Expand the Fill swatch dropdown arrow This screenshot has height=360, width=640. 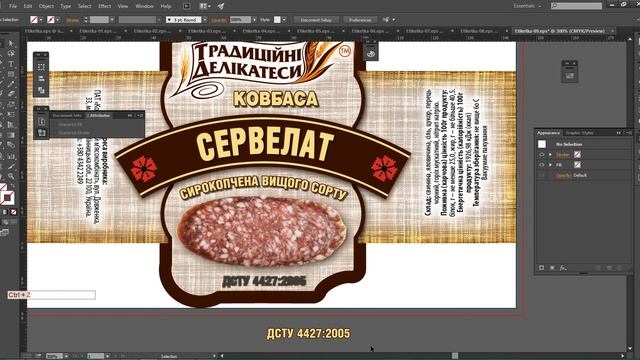(41, 20)
